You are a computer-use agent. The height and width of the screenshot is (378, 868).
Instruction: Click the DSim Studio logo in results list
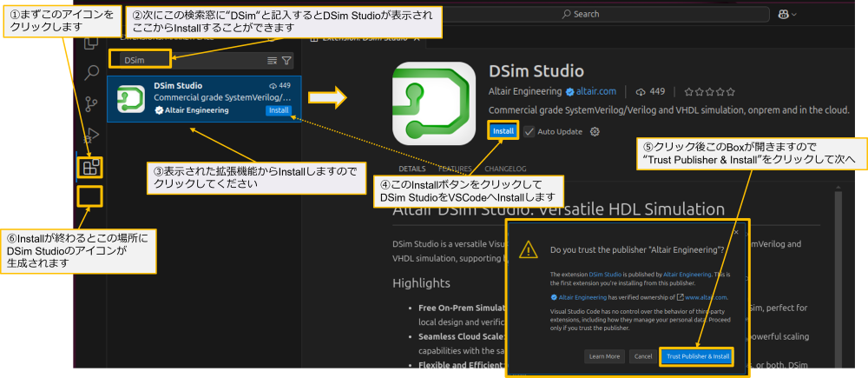pyautogui.click(x=131, y=99)
